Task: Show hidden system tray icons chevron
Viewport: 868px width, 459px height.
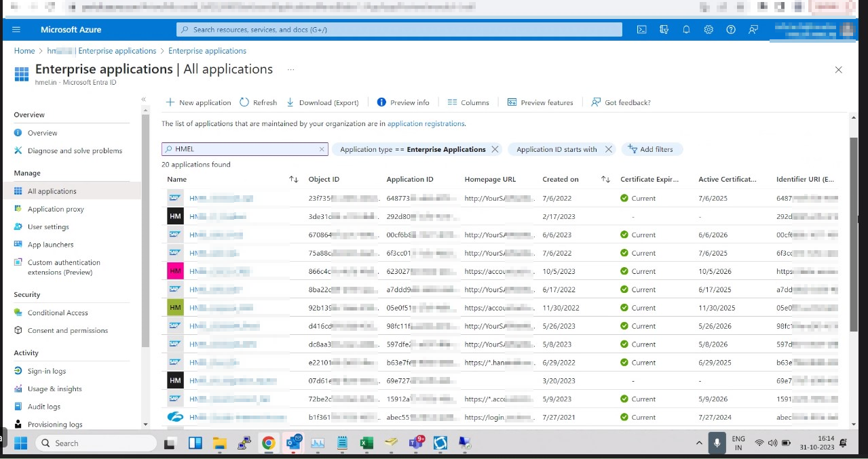Action: [x=699, y=443]
